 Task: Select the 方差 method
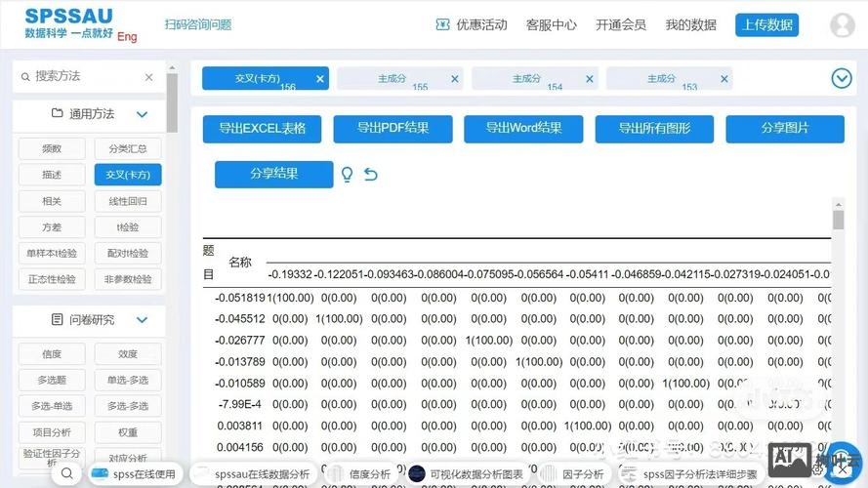(52, 226)
